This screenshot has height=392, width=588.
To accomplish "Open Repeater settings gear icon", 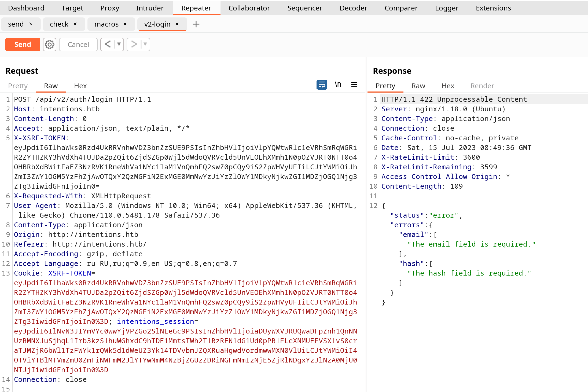I will pyautogui.click(x=50, y=45).
